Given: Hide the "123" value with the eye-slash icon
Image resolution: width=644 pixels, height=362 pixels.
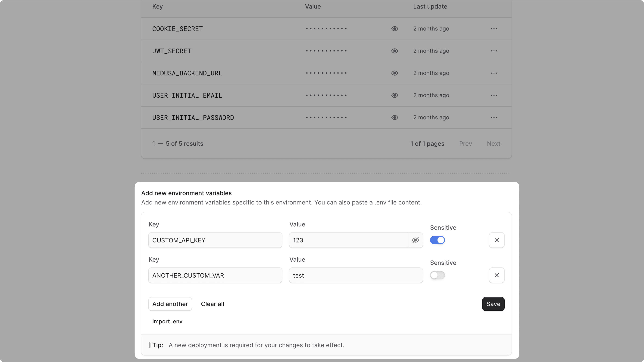Looking at the screenshot, I should click(415, 240).
